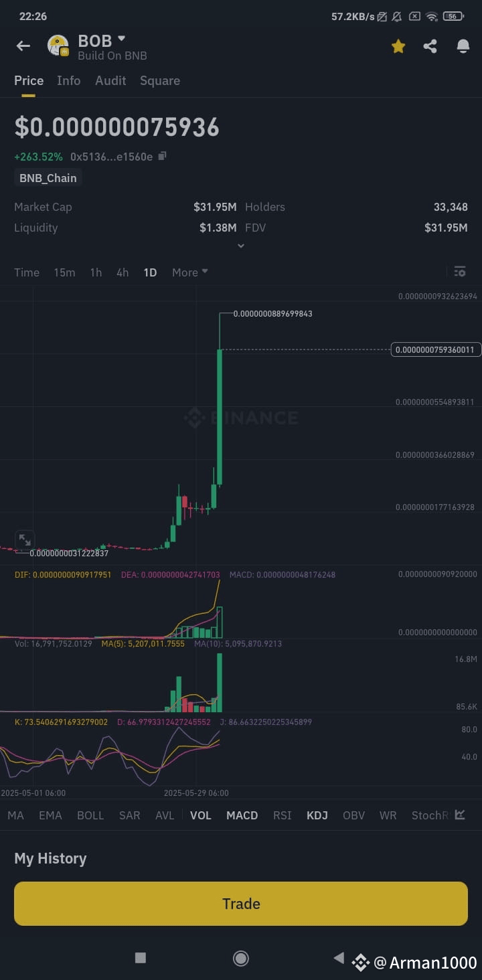Select the Time chart interval

(27, 272)
